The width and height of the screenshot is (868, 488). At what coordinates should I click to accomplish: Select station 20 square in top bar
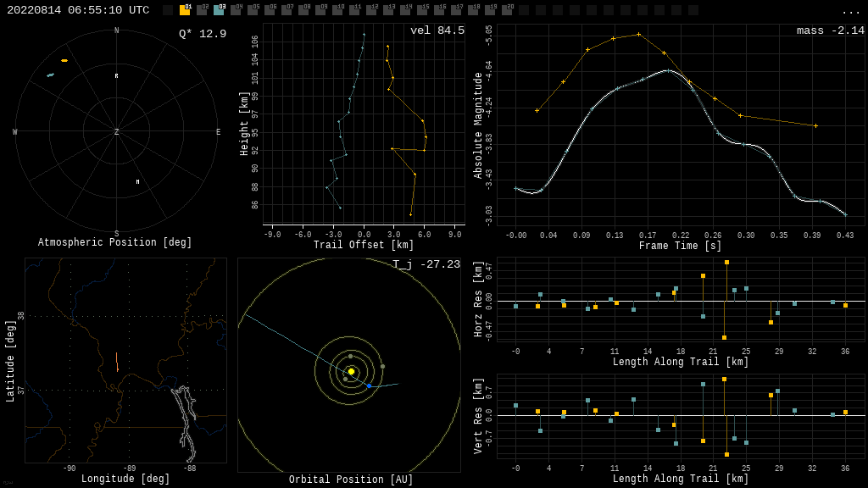pyautogui.click(x=507, y=10)
